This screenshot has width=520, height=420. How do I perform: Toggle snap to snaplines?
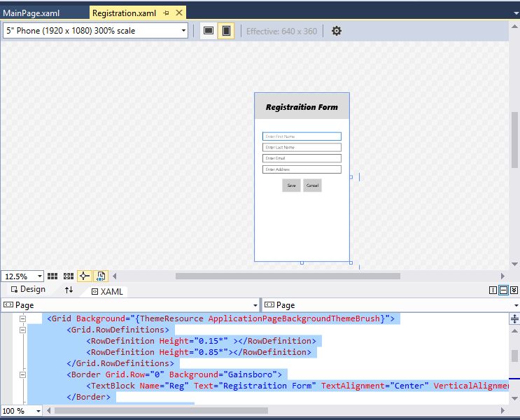tap(85, 276)
